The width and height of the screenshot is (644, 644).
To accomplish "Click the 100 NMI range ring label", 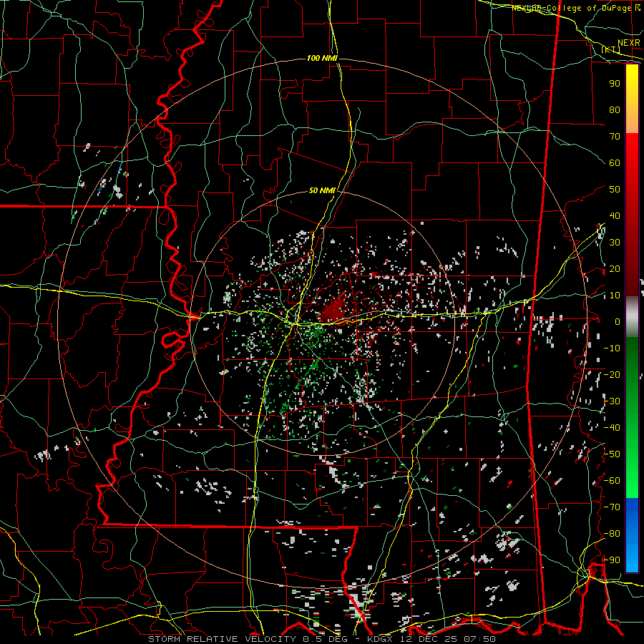I will point(322,59).
